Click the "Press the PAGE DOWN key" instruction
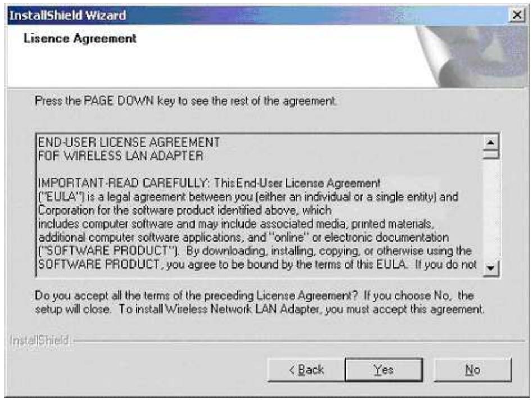Image resolution: width=532 pixels, height=400 pixels. (186, 101)
